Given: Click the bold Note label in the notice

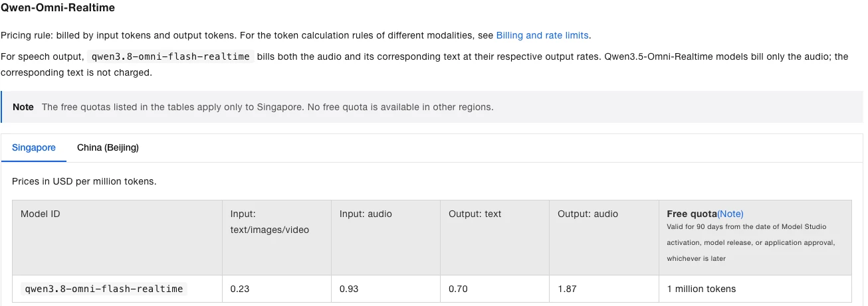Looking at the screenshot, I should click(x=23, y=107).
